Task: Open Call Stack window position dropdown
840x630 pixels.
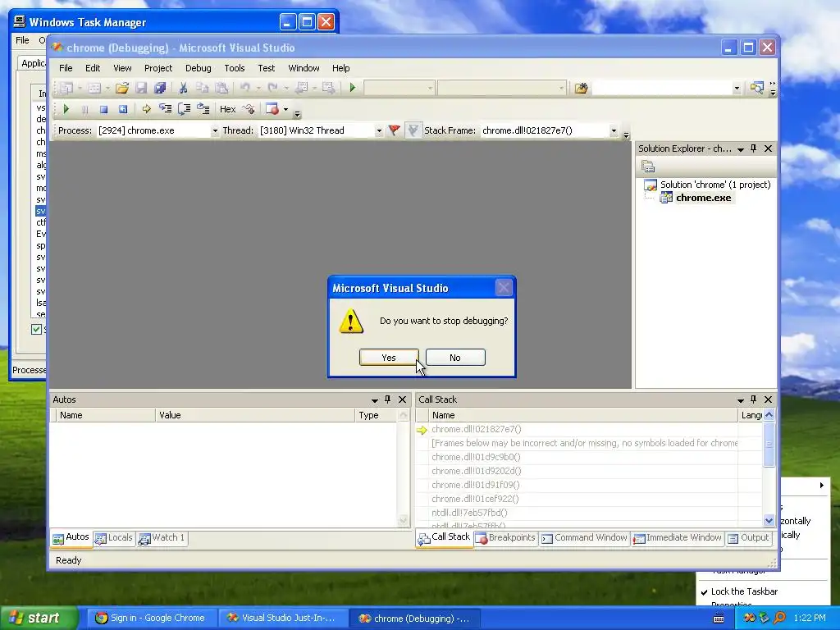Action: click(x=741, y=400)
